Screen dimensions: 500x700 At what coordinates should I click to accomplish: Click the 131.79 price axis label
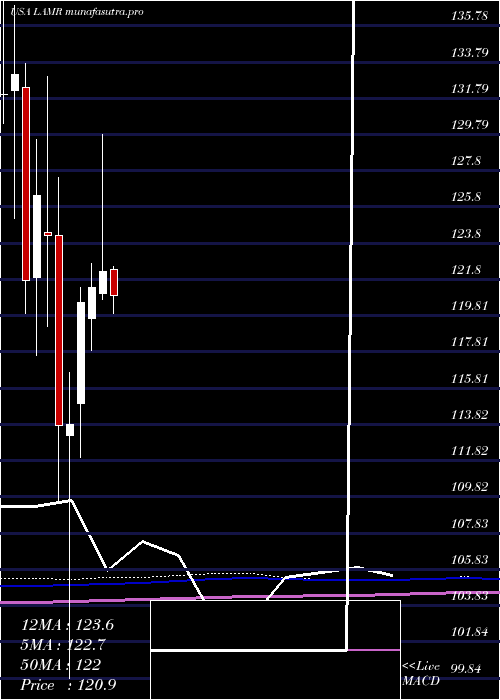469,89
